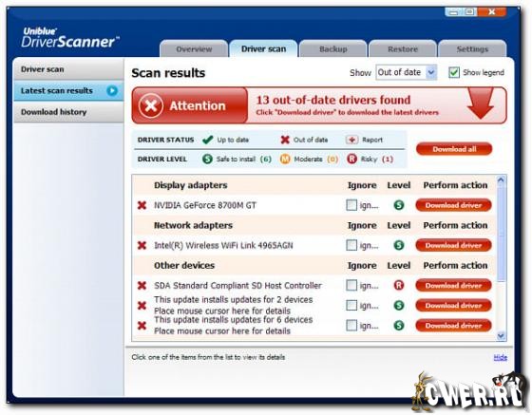Tick ignore checkbox for 6 devices update
Screen dimensions: 532x415
[x=351, y=326]
